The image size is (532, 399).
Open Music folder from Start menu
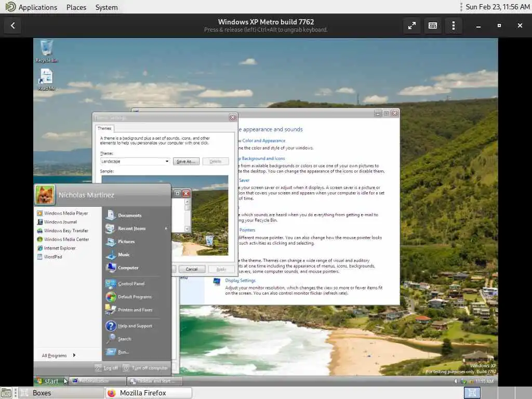(118, 255)
